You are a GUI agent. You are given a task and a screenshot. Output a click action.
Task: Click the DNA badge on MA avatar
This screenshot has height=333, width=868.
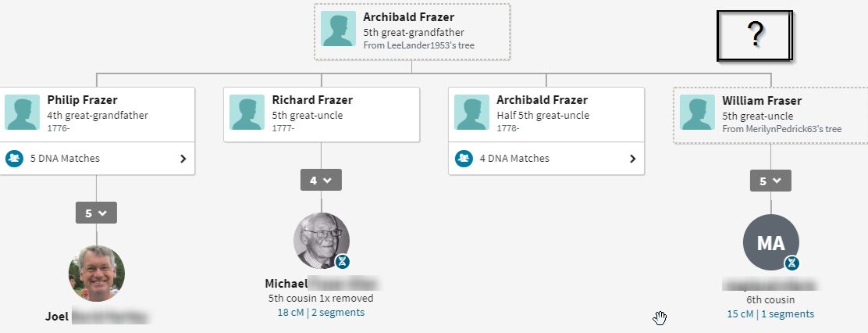click(792, 262)
